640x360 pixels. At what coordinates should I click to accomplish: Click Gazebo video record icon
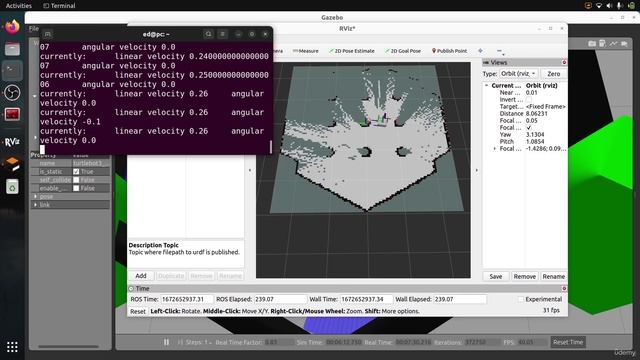624,43
